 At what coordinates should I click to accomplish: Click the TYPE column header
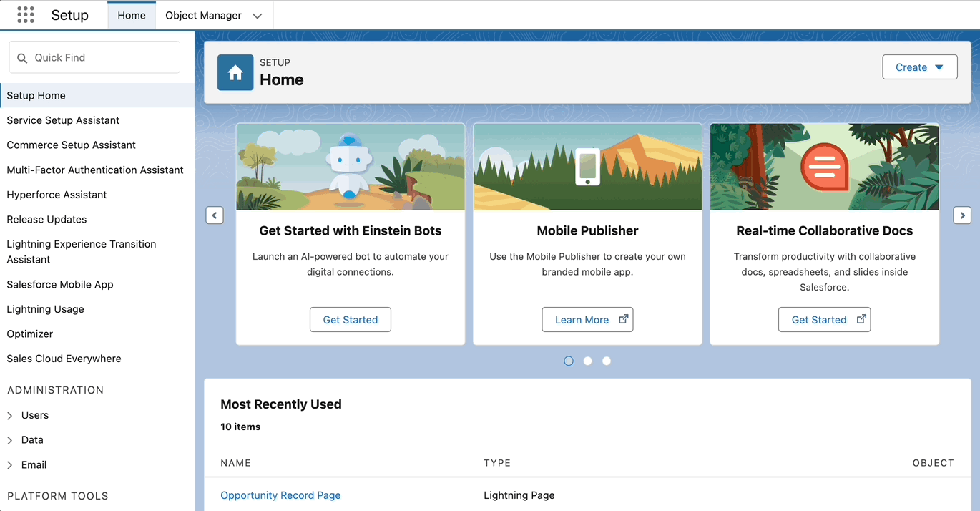click(497, 463)
